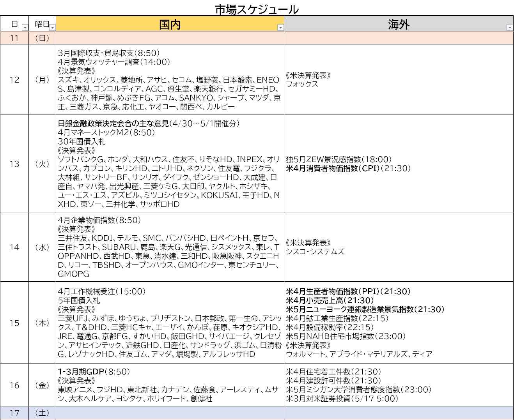Click 米4月設備稼働率(22:15) entry
Screen dimensions: 514x420
click(330, 327)
